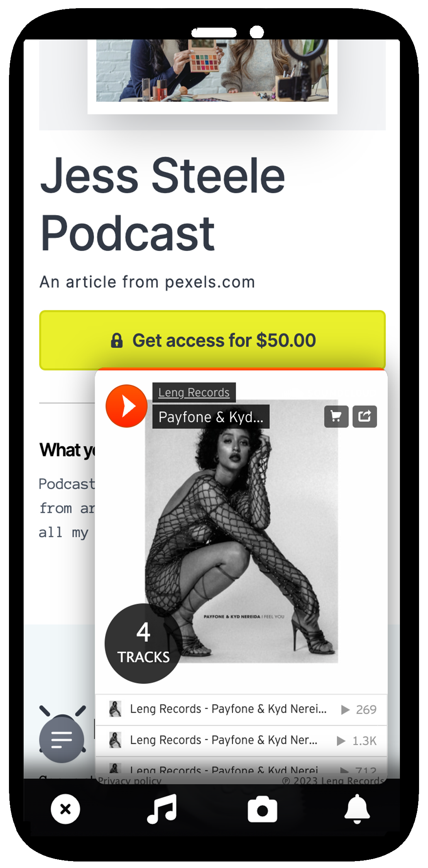Open the Payfone & Kyd... title link
428x868 pixels.
click(x=211, y=417)
